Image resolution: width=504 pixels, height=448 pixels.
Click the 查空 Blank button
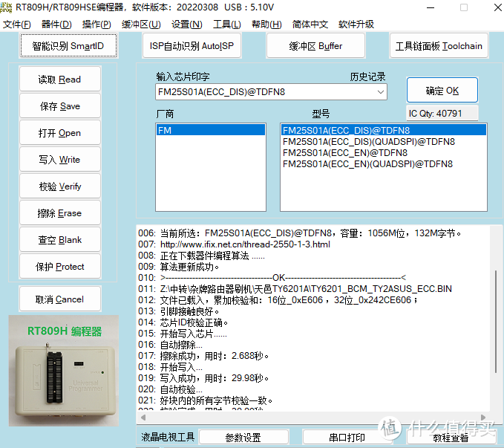click(x=60, y=239)
